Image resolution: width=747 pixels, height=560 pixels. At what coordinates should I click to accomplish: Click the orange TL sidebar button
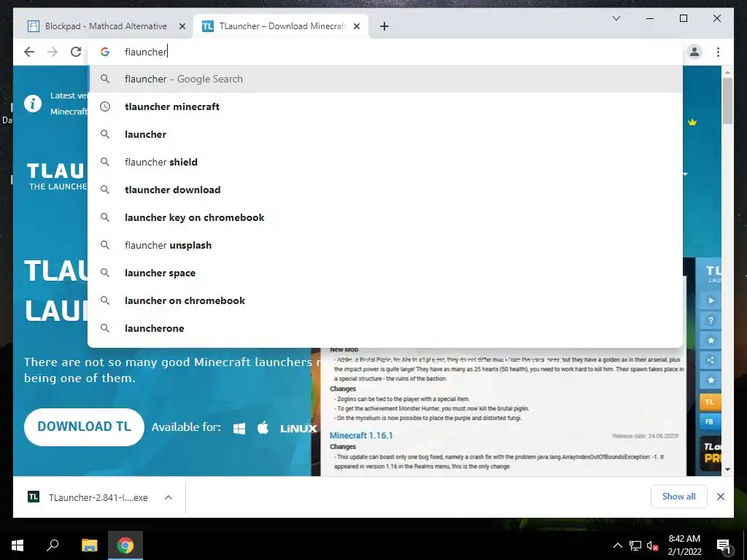point(710,402)
